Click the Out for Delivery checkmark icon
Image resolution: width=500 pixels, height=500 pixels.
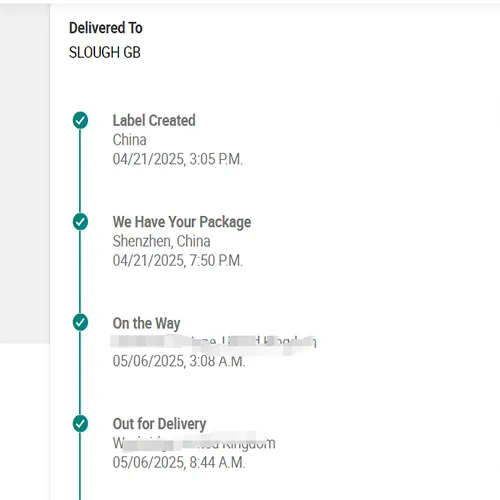tap(80, 424)
